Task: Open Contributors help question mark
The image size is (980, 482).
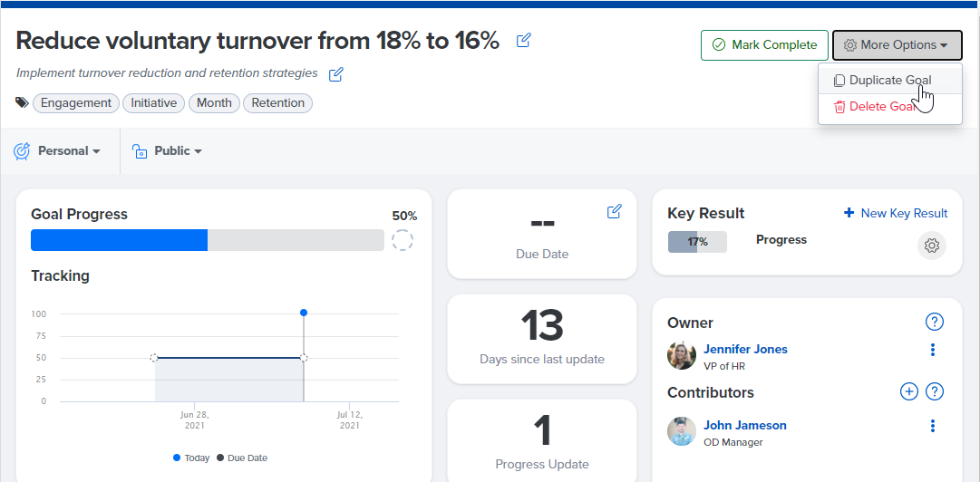Action: tap(935, 391)
